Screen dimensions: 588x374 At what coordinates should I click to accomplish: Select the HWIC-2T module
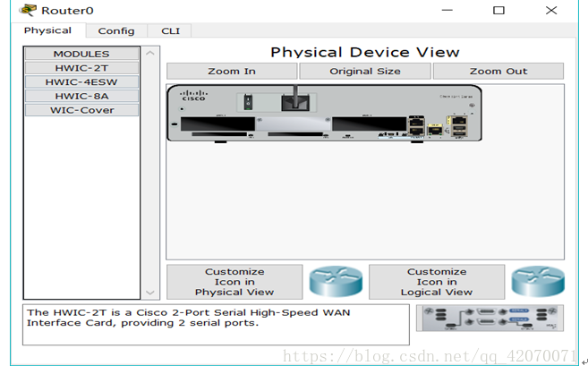[x=81, y=68]
